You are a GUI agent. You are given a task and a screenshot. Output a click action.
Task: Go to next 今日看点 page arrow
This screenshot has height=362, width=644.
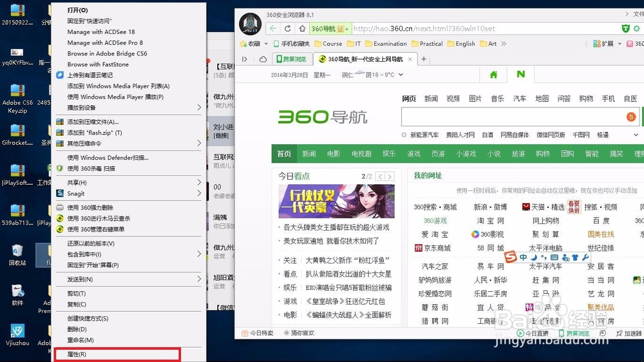coord(390,176)
